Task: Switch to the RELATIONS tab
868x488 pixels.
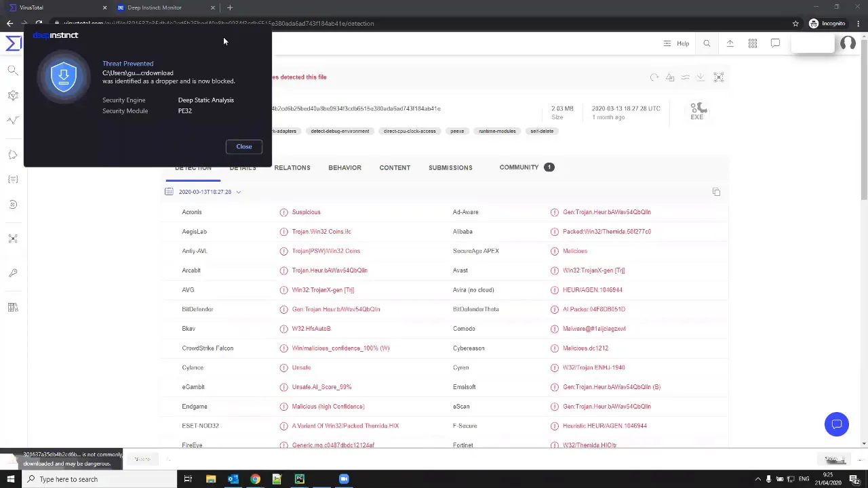Action: (x=292, y=167)
